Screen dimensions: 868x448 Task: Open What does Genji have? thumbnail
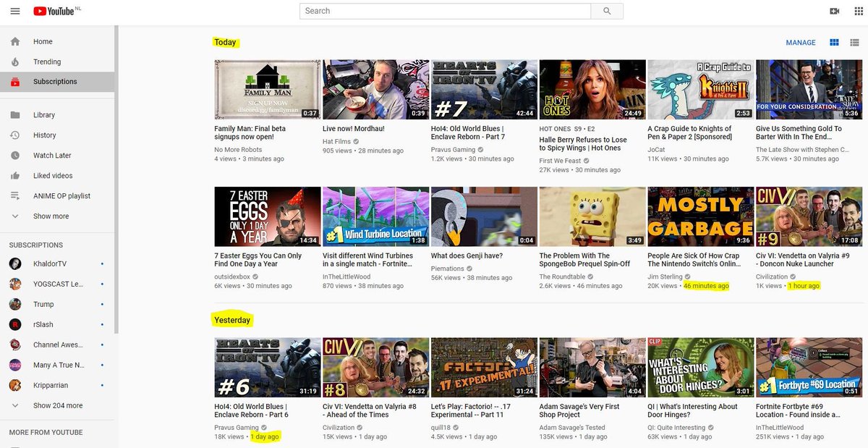[x=484, y=216]
